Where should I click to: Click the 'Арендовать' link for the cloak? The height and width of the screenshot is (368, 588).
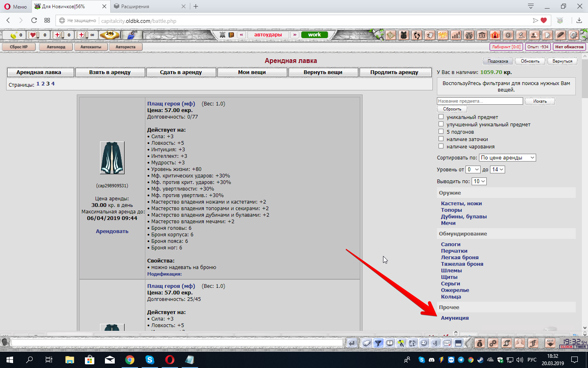pos(112,231)
